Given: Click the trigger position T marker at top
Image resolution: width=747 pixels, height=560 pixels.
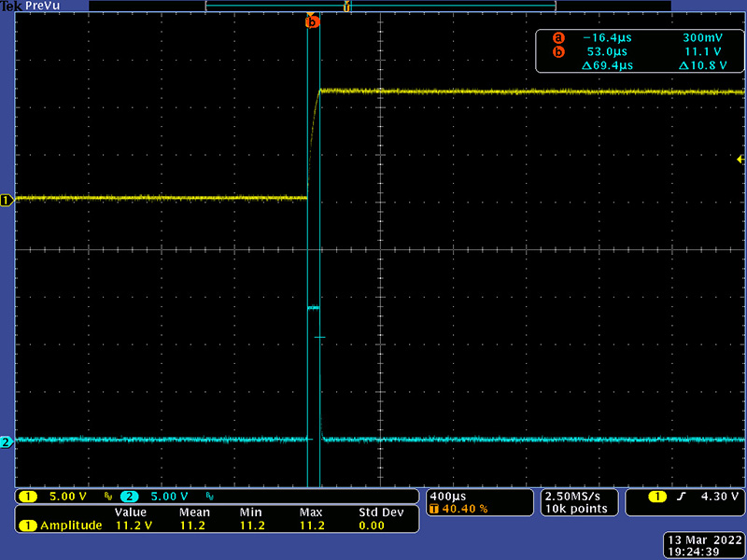Looking at the screenshot, I should pyautogui.click(x=347, y=7).
